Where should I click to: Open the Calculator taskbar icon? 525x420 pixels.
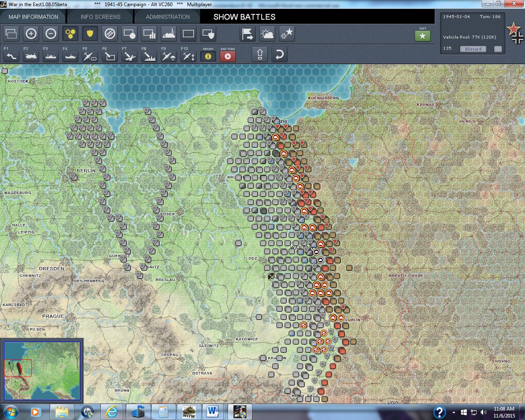click(163, 412)
